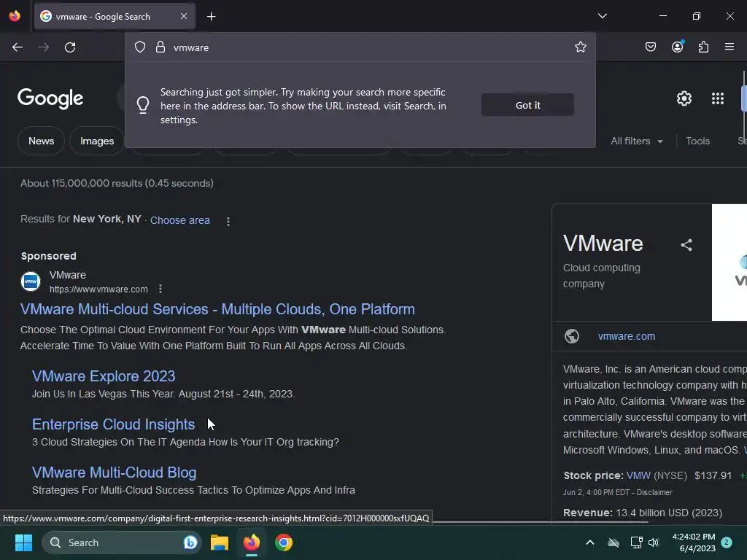Open the volume speaker tray icon
The height and width of the screenshot is (560, 747).
[x=654, y=542]
